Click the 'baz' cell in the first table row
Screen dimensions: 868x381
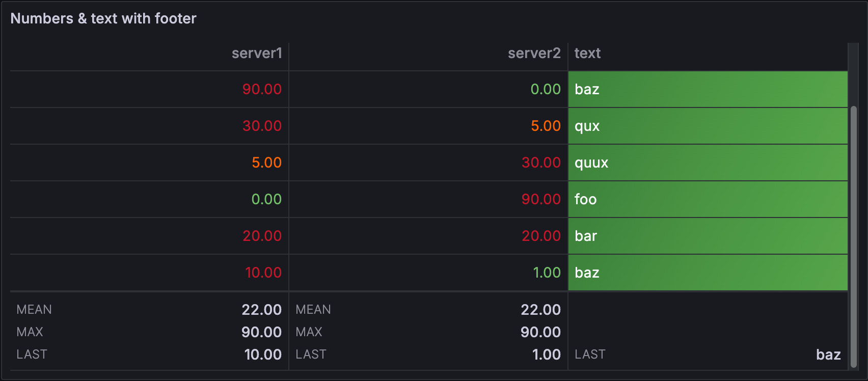click(x=587, y=90)
